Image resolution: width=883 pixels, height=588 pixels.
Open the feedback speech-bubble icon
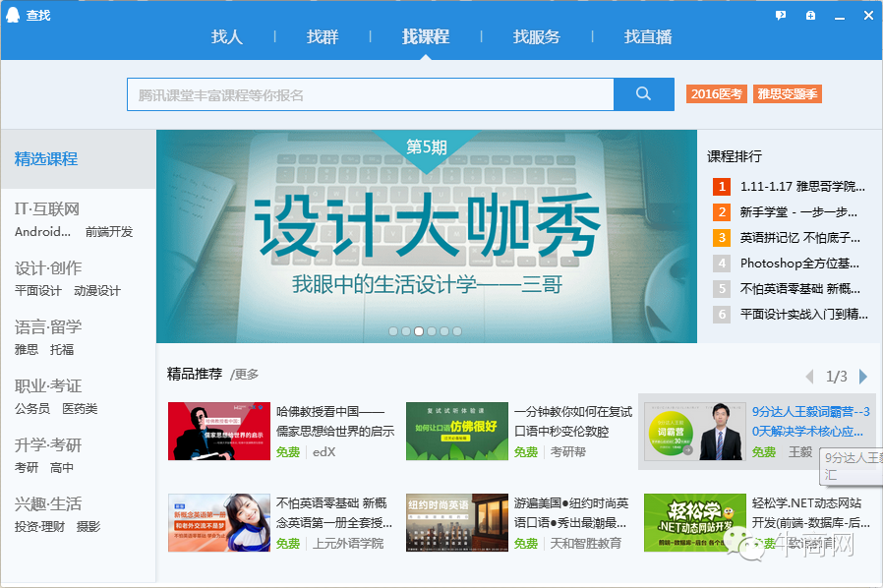pyautogui.click(x=781, y=15)
